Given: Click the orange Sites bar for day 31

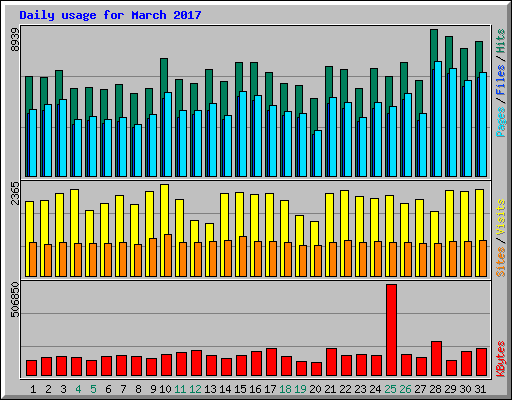Looking at the screenshot, I should tap(483, 258).
